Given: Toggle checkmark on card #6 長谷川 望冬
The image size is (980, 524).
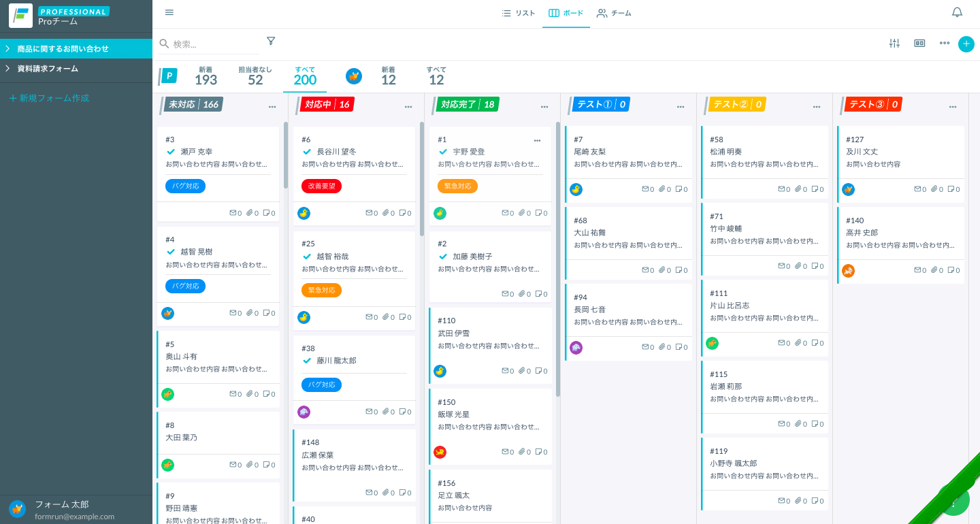Looking at the screenshot, I should pyautogui.click(x=307, y=152).
